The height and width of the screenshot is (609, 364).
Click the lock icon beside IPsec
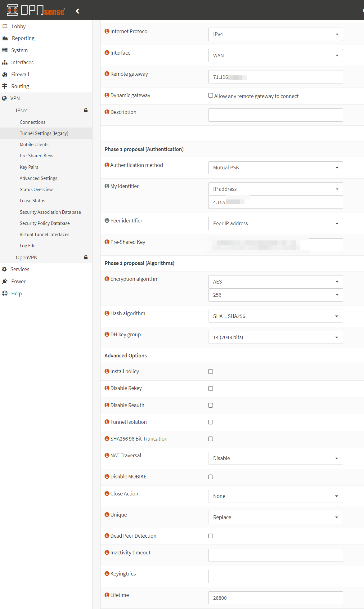(86, 110)
